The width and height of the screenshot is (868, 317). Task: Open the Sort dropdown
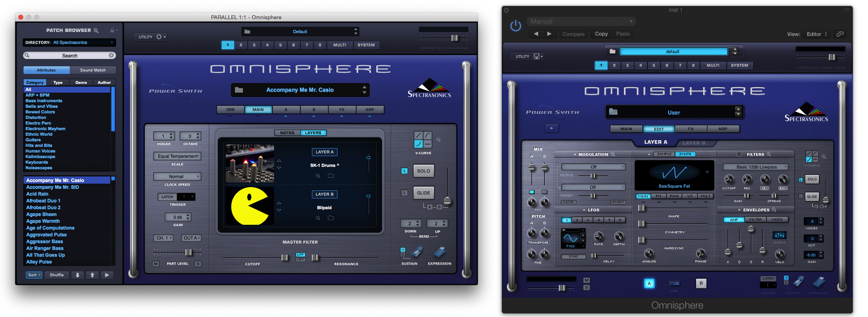point(34,275)
